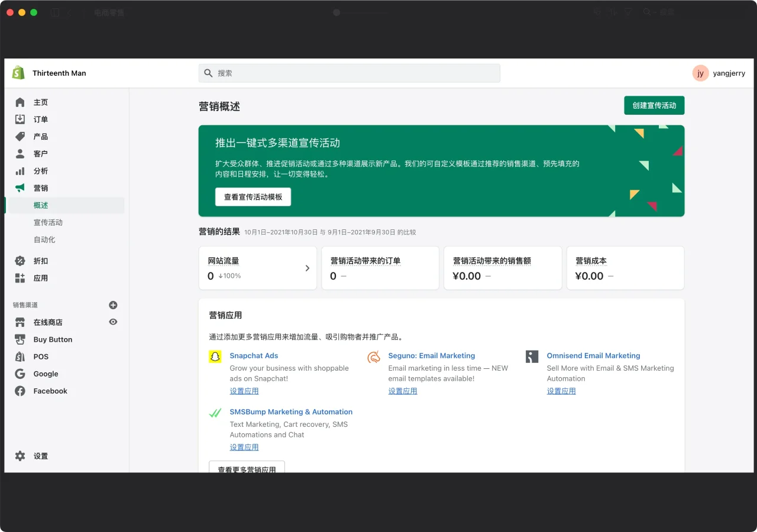
Task: Select 自动化 in the marketing submenu
Action: click(x=44, y=239)
